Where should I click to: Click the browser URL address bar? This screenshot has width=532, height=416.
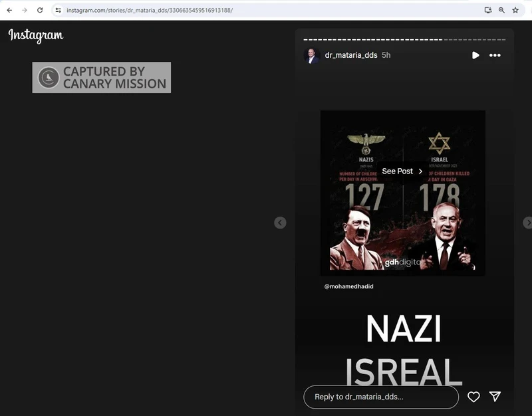[266, 10]
